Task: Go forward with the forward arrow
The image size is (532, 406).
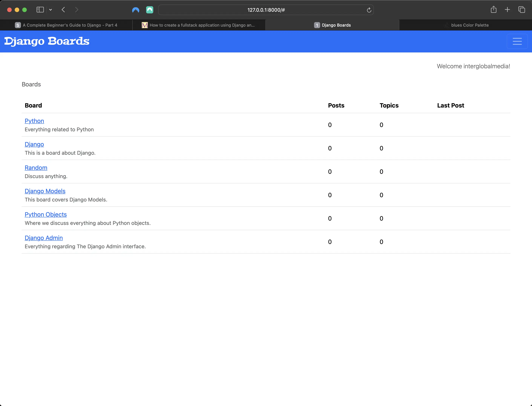Action: [77, 10]
